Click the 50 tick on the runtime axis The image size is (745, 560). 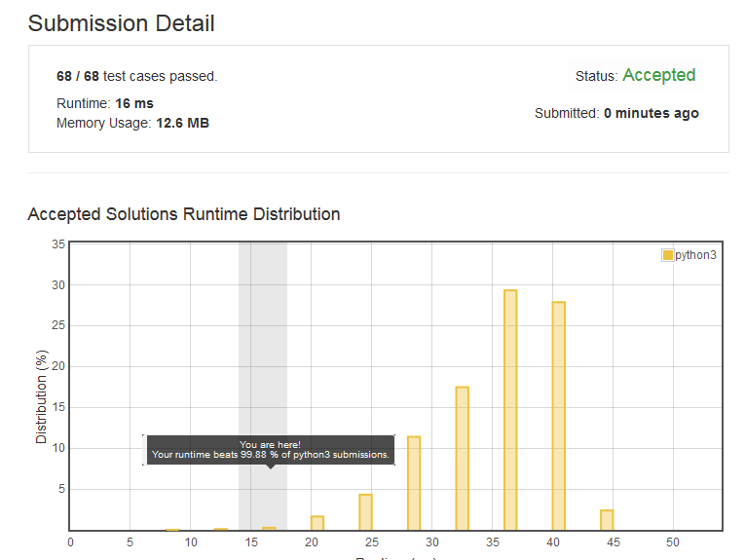point(672,541)
